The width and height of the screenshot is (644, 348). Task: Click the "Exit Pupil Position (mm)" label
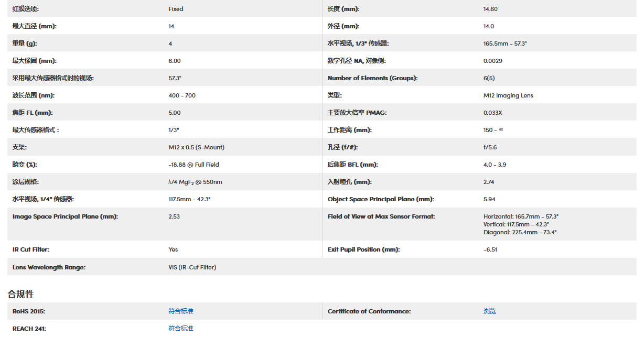[363, 249]
